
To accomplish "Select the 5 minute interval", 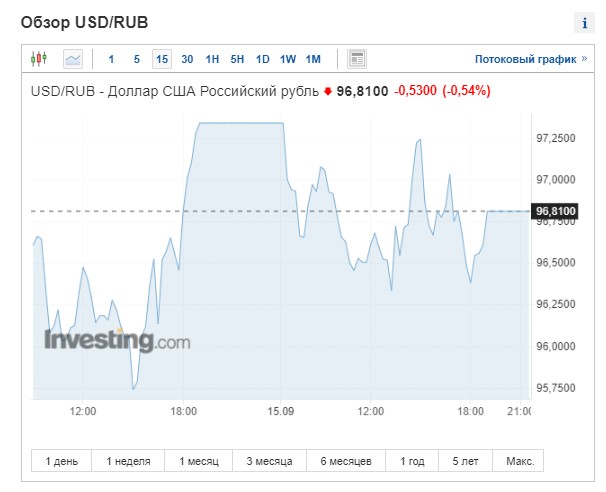I will pyautogui.click(x=136, y=59).
